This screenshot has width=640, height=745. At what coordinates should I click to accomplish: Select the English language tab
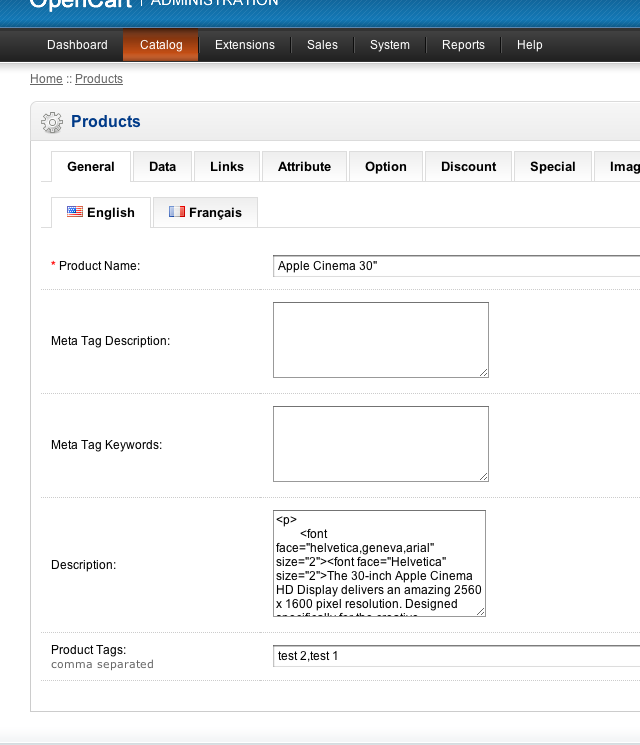click(x=101, y=212)
